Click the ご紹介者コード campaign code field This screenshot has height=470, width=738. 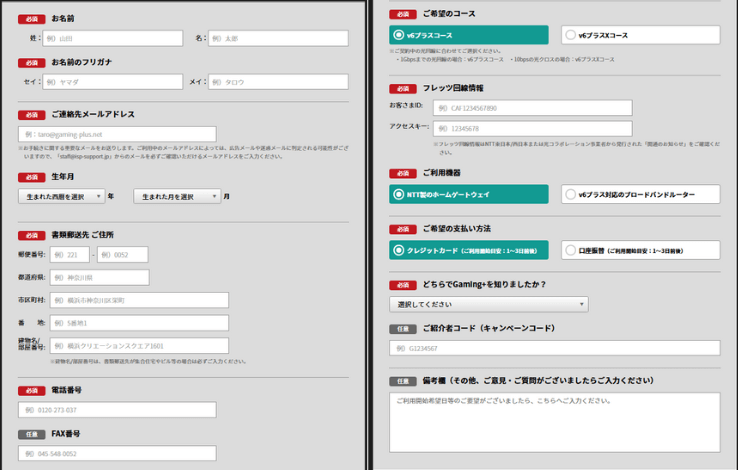pos(554,348)
